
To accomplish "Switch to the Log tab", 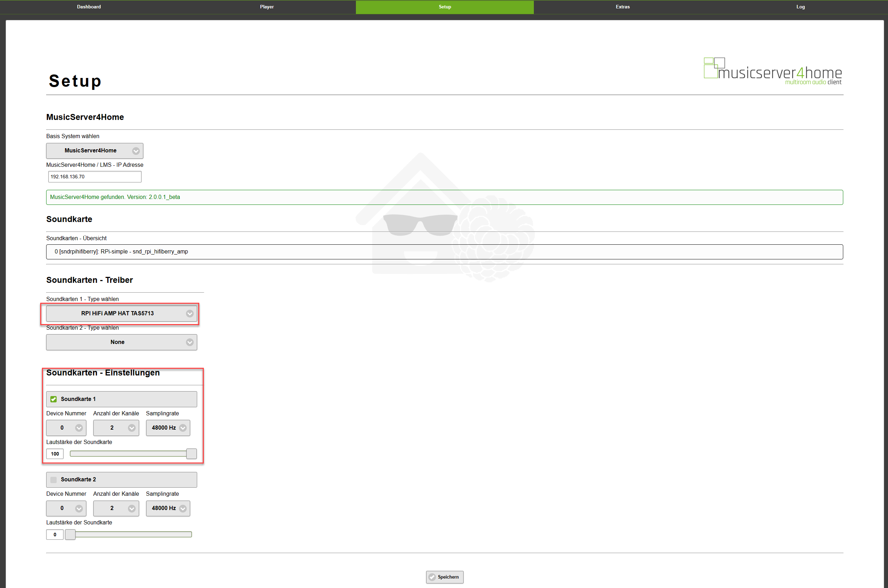I will point(800,7).
